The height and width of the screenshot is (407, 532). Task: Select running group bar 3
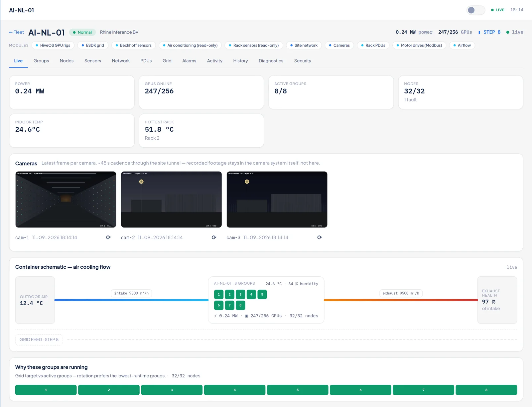click(x=172, y=390)
